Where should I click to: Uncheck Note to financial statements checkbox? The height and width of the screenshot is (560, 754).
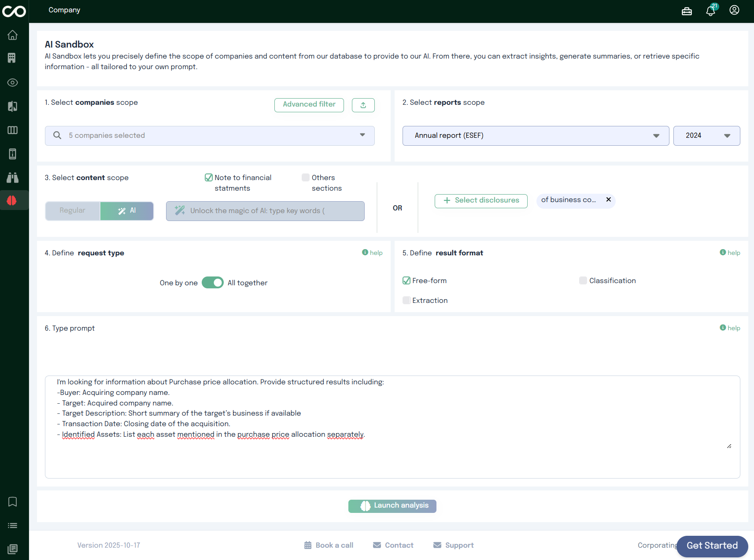209,177
